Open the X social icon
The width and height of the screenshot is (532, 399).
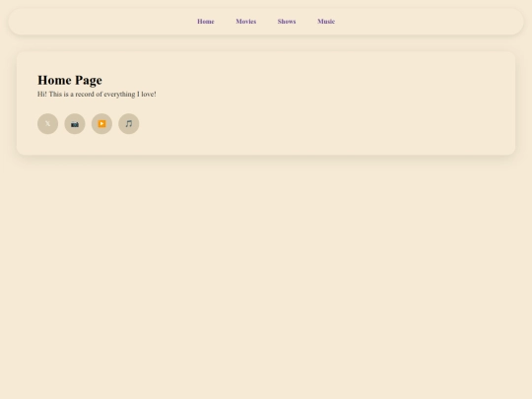47,124
